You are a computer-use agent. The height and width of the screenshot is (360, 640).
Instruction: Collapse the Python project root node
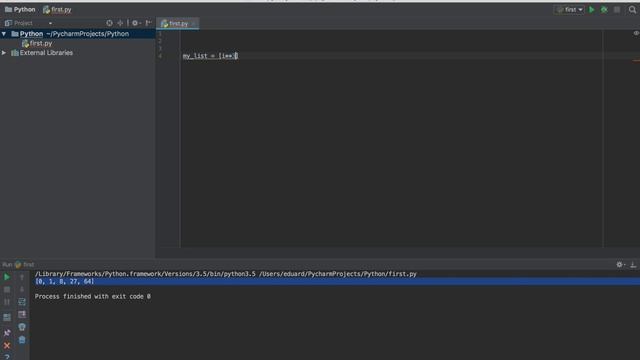4,34
